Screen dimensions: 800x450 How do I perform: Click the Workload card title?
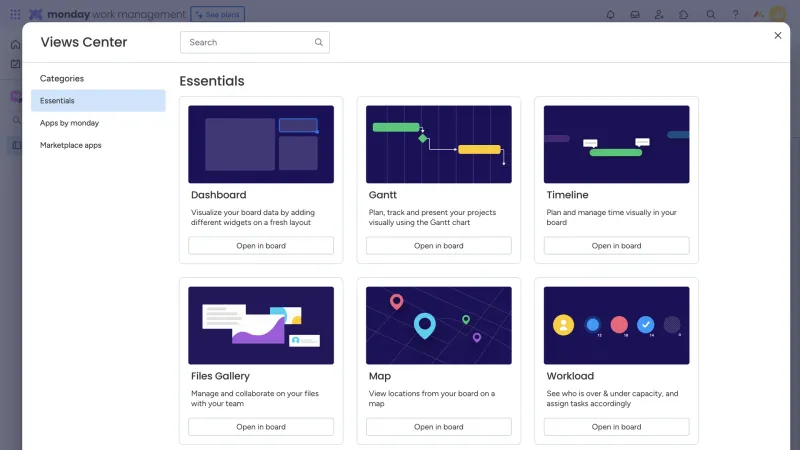pyautogui.click(x=570, y=376)
